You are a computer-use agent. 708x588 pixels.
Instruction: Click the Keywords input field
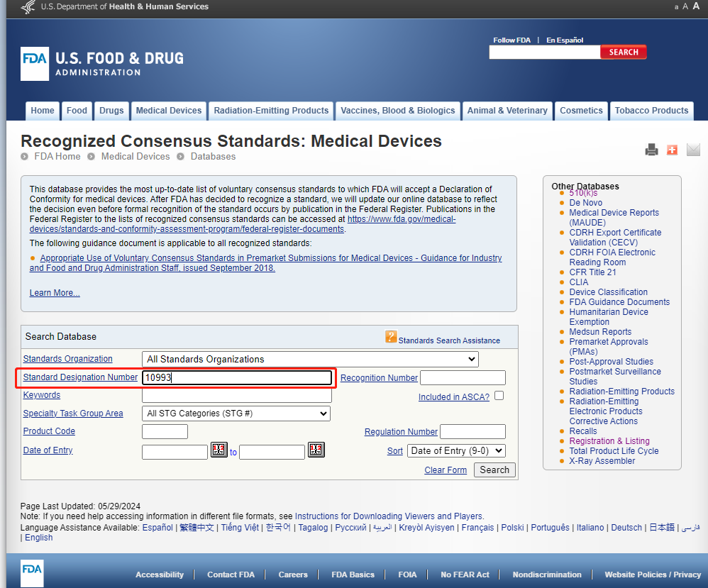pyautogui.click(x=237, y=396)
